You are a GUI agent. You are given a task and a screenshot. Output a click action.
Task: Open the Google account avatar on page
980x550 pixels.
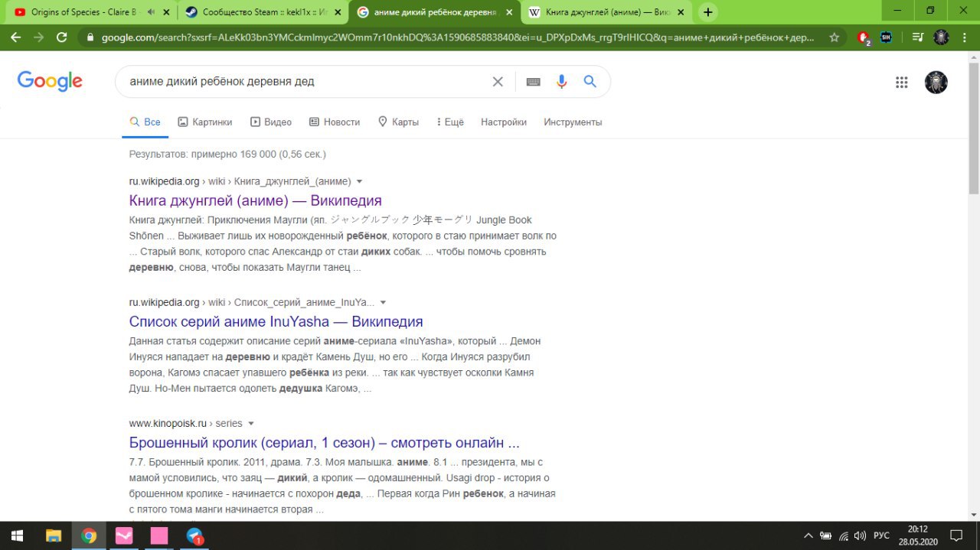pos(936,83)
